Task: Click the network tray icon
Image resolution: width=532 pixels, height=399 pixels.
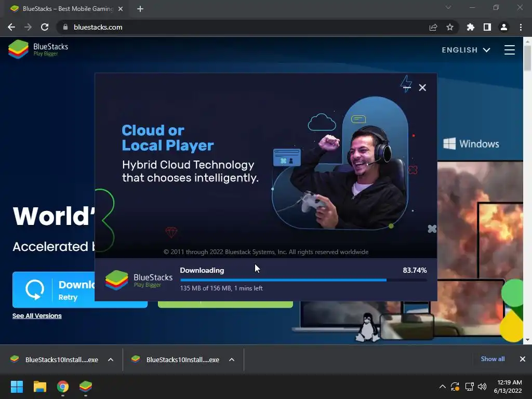Action: pos(469,387)
